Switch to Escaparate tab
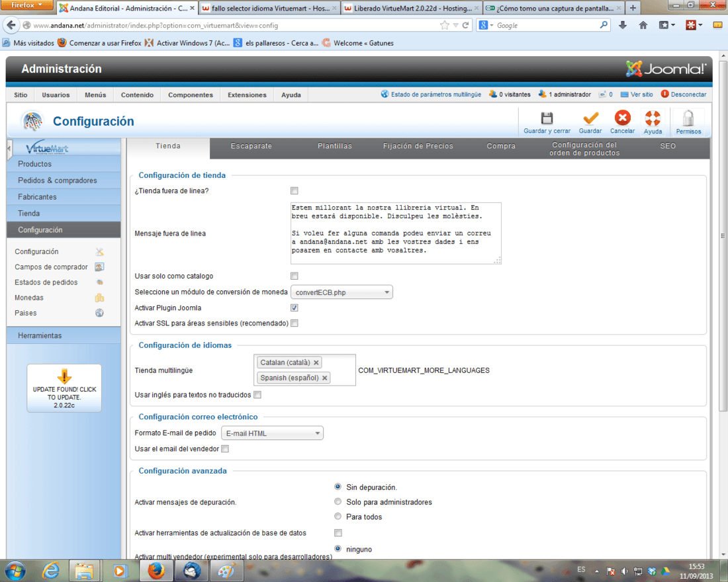728x582 pixels. point(251,146)
